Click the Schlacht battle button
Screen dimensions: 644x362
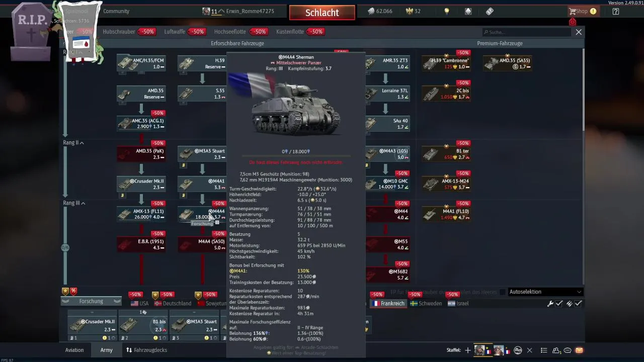pyautogui.click(x=322, y=13)
